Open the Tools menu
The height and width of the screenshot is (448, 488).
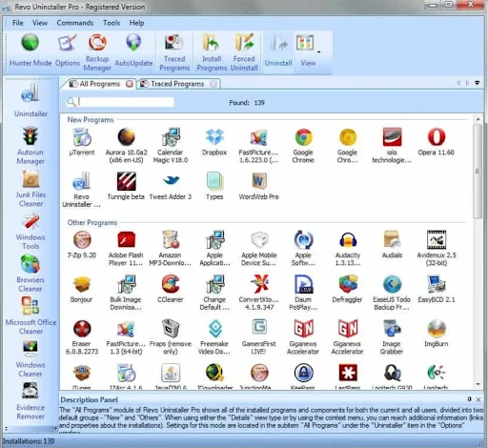tap(112, 23)
